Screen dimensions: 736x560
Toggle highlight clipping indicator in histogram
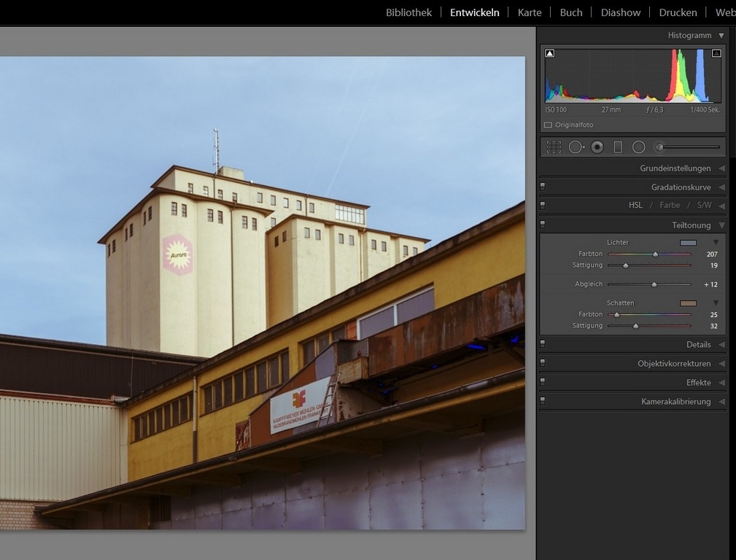[x=716, y=53]
